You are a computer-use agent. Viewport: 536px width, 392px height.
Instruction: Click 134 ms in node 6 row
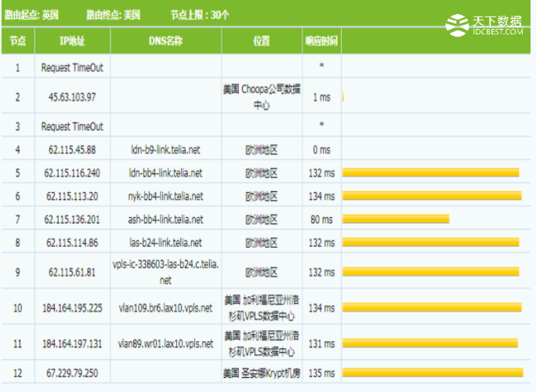[321, 196]
